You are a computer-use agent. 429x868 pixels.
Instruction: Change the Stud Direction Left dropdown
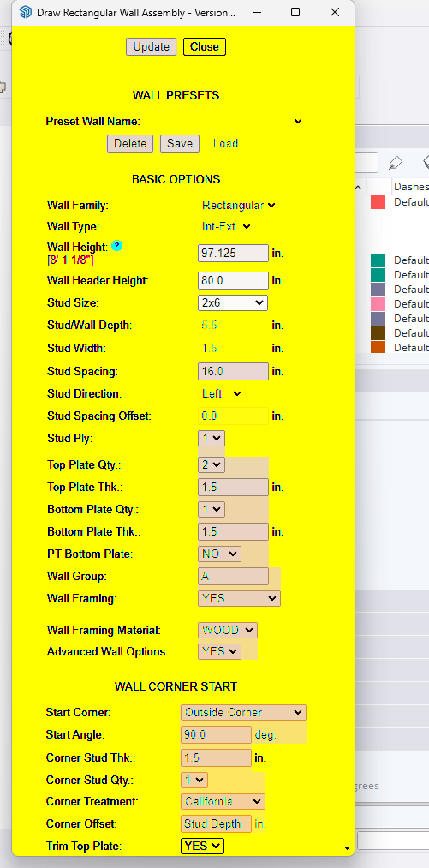(222, 393)
